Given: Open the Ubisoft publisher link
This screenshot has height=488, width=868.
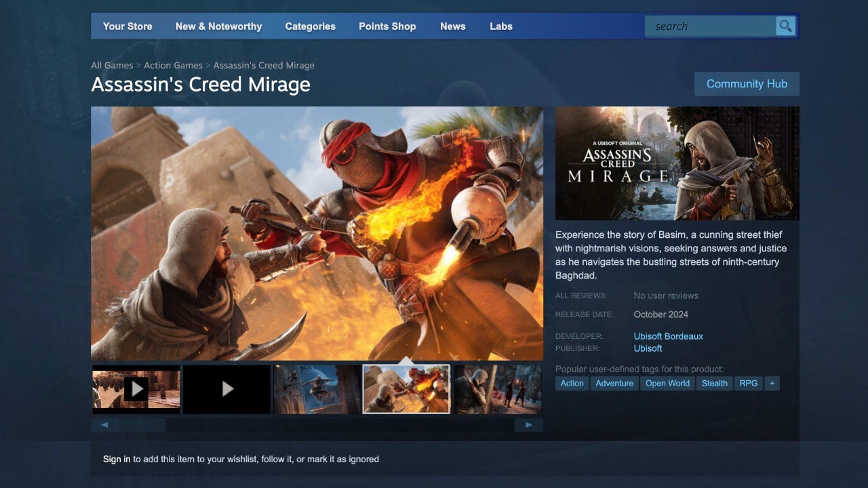Looking at the screenshot, I should pyautogui.click(x=648, y=348).
